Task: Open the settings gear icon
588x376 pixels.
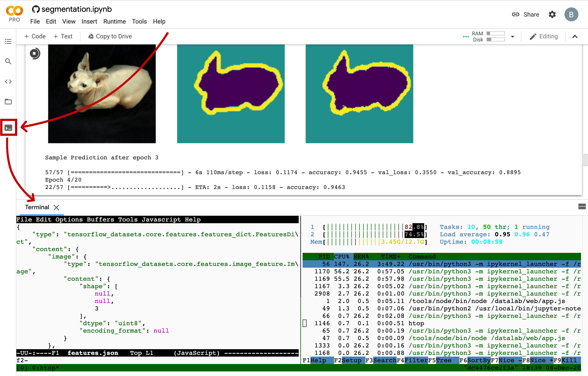Action: coord(552,14)
